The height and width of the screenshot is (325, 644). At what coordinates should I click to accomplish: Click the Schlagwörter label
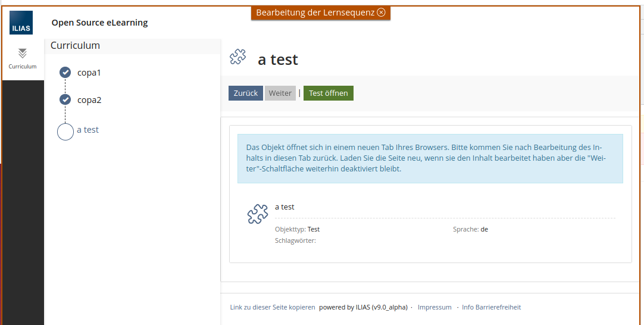click(295, 240)
